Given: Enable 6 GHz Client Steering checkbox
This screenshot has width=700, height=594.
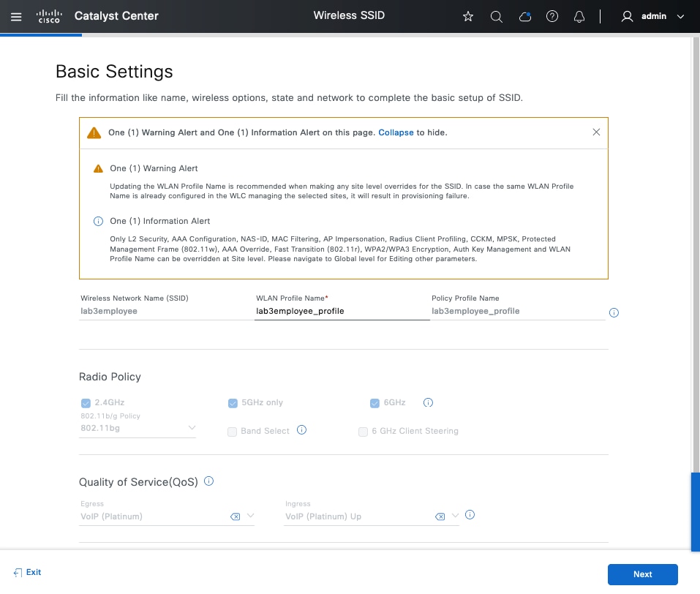Looking at the screenshot, I should [363, 432].
